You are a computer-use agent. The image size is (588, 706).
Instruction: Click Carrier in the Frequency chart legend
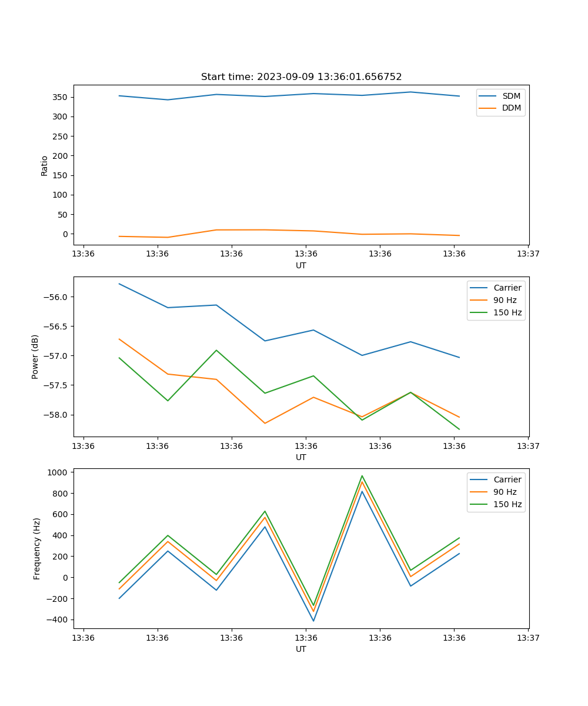(x=507, y=479)
